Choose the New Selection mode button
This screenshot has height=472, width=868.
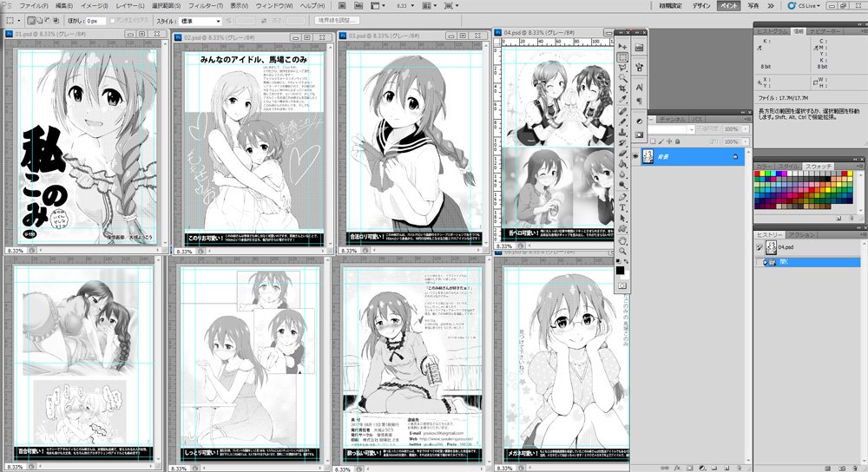[31, 21]
